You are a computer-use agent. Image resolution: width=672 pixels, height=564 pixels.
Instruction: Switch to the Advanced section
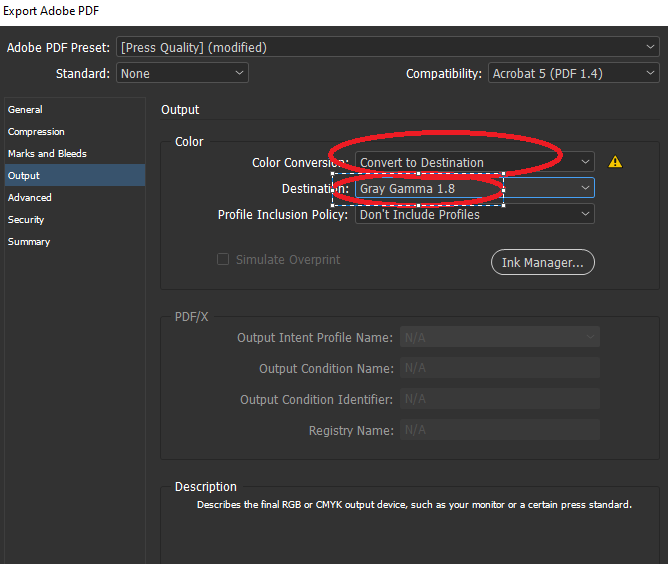point(75,198)
